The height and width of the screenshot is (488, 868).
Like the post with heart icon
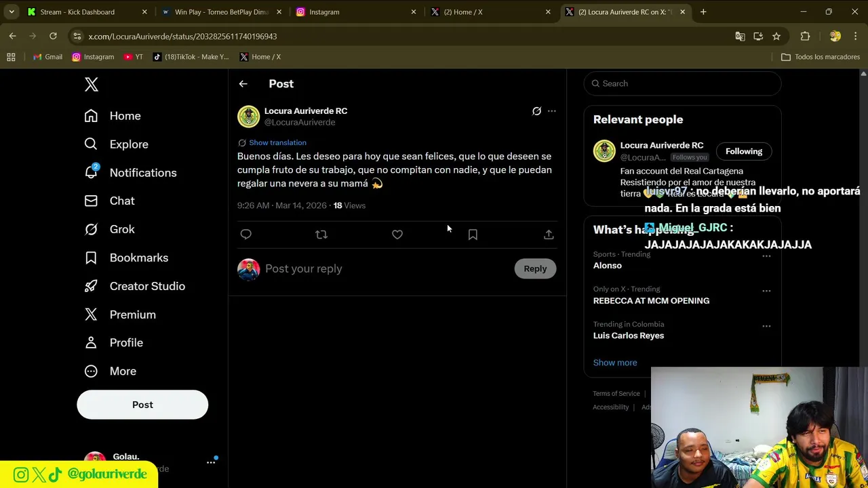(x=397, y=235)
